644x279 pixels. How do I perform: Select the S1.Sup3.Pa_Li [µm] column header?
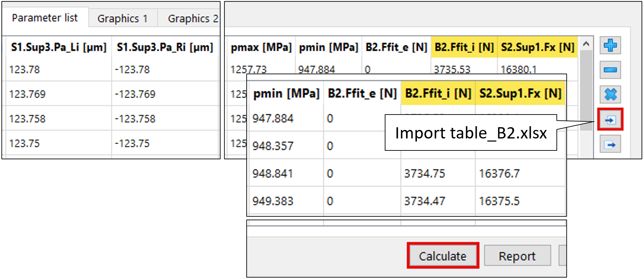(x=58, y=47)
